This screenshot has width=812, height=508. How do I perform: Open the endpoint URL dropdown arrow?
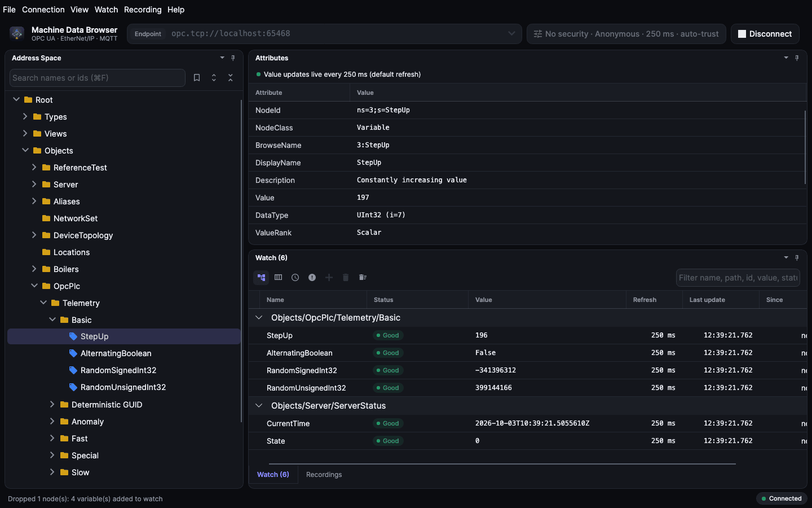point(511,33)
